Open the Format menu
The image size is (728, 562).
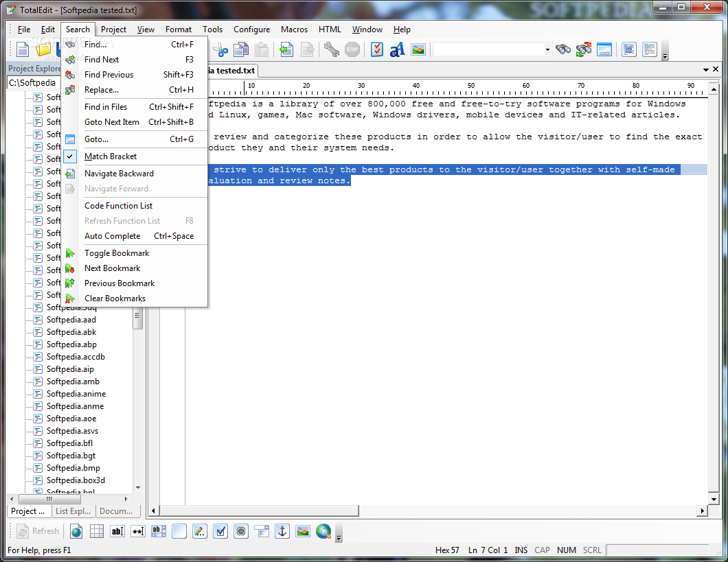179,30
